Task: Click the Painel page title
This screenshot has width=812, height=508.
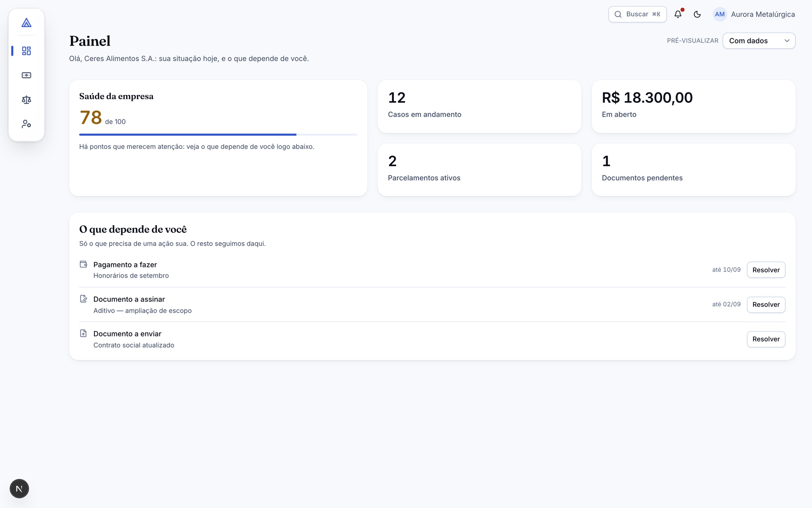Action: 90,41
